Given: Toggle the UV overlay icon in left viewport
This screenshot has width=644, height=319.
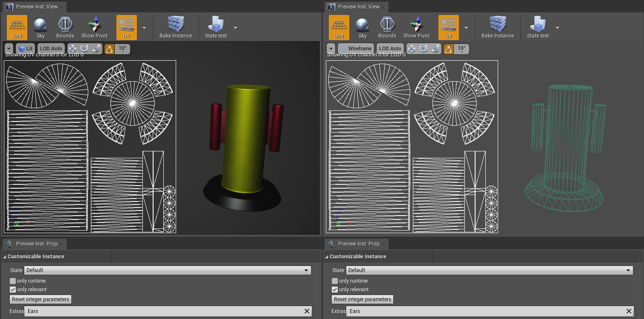Looking at the screenshot, I should (127, 28).
